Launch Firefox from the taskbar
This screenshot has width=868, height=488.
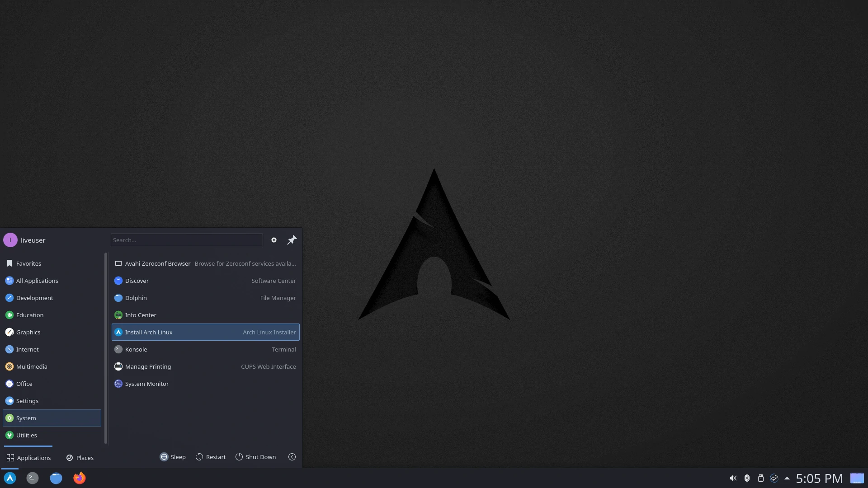[x=80, y=478]
